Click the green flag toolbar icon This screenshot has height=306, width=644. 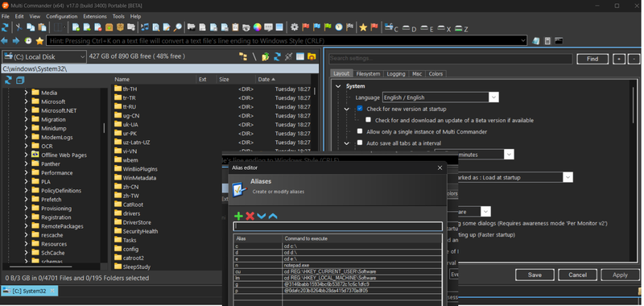328,27
